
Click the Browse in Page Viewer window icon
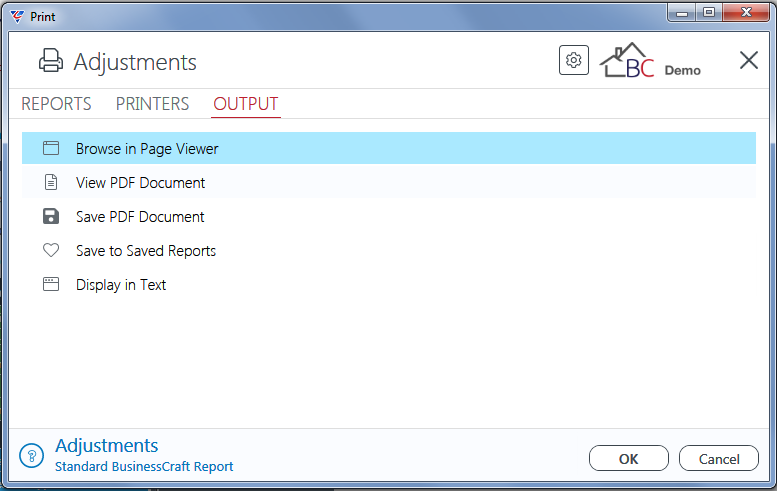(51, 148)
